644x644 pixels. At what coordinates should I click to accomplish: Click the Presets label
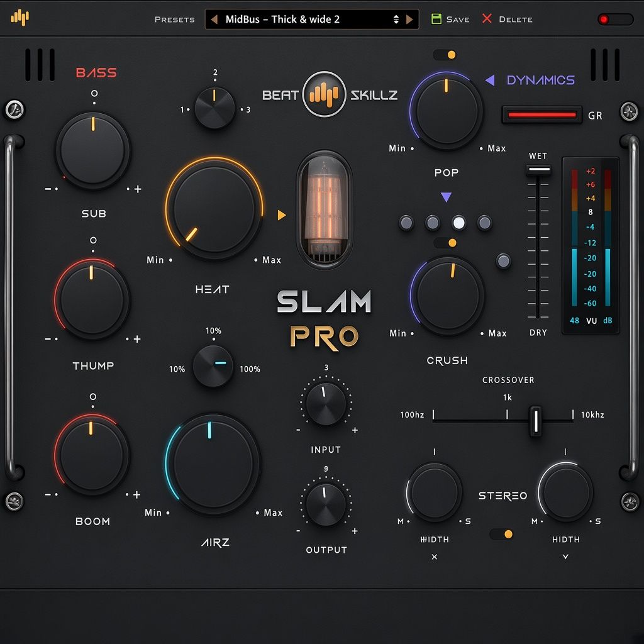tap(175, 19)
